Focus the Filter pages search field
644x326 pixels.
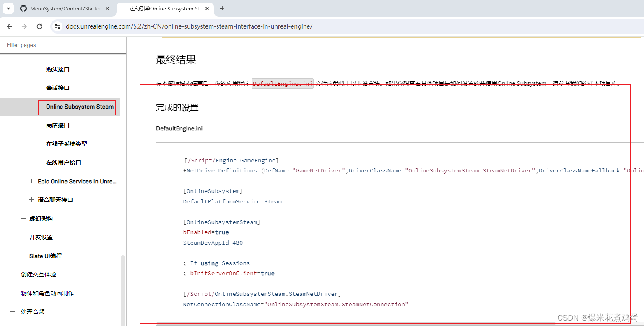click(x=63, y=45)
